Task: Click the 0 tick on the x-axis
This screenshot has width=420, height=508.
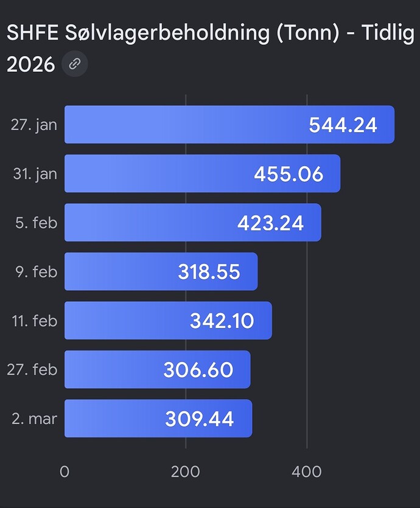Action: coord(65,472)
